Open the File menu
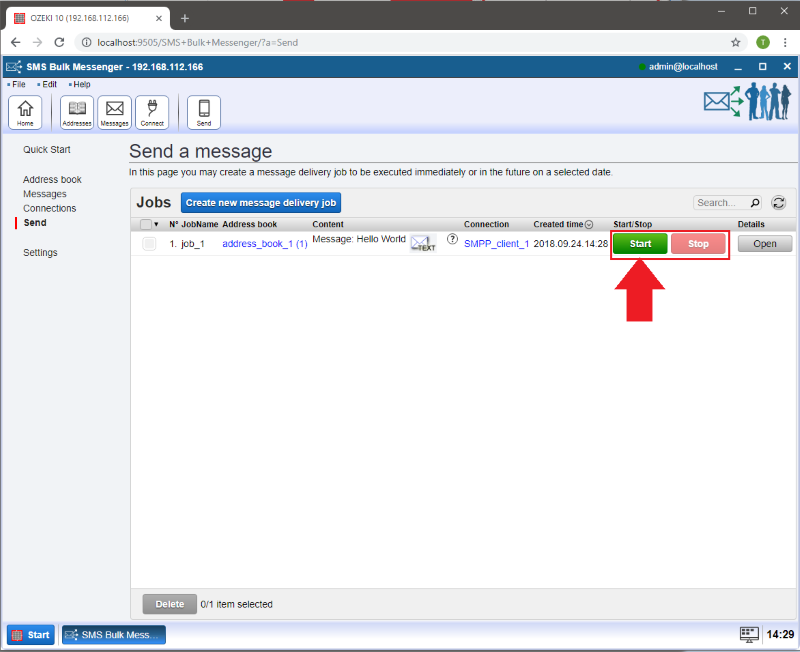 [x=18, y=84]
